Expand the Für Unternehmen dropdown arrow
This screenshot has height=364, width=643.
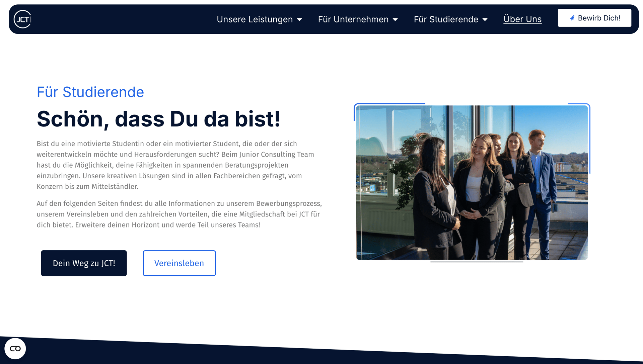tap(395, 20)
